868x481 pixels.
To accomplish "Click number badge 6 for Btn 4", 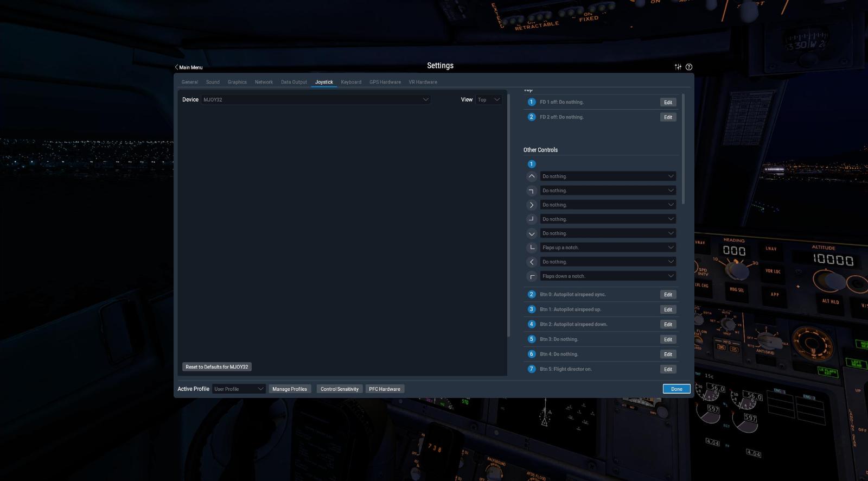I will (x=532, y=354).
